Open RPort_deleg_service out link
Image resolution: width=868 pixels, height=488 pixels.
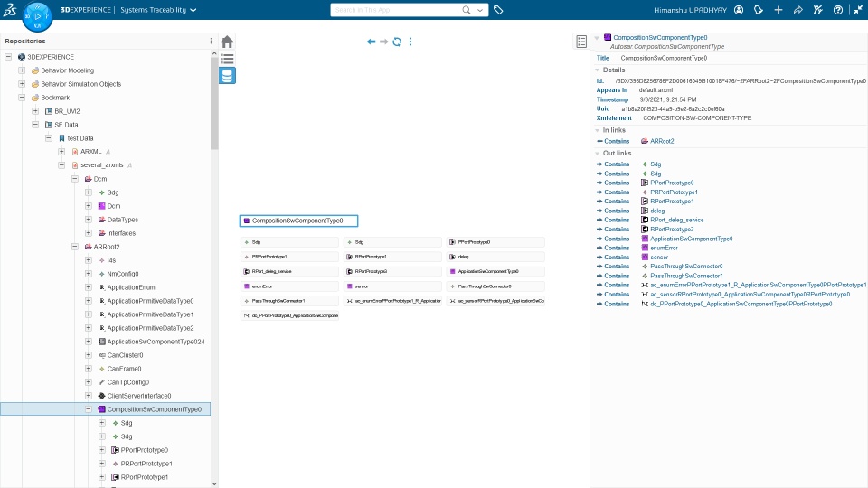(x=676, y=220)
